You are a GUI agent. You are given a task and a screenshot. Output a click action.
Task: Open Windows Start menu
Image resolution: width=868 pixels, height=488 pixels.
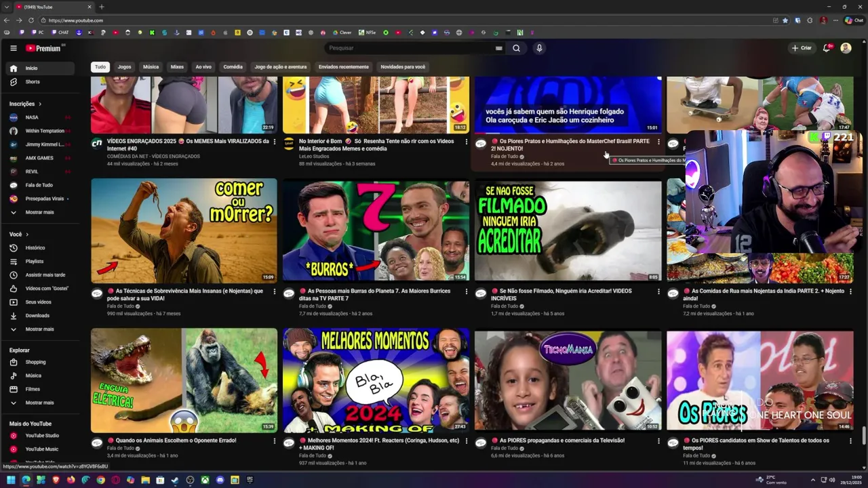coord(11,480)
